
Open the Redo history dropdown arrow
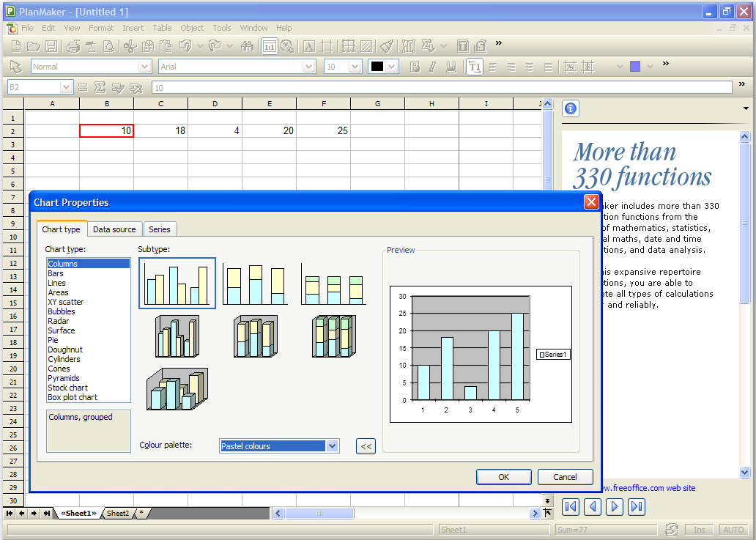tap(229, 46)
